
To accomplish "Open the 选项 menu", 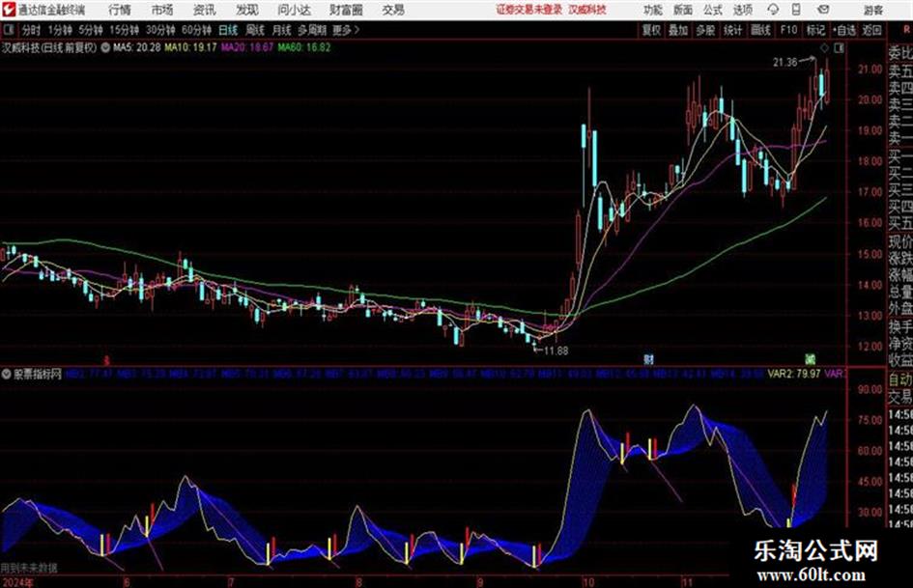I will click(743, 10).
